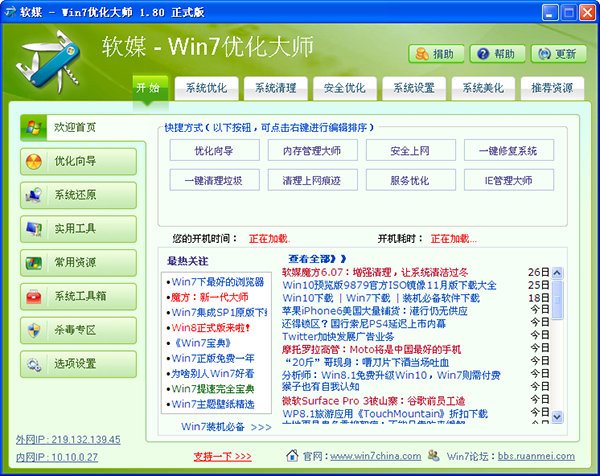The height and width of the screenshot is (476, 600).
Task: Click the computer icon on 系统还原 sidebar item
Action: pos(34,195)
